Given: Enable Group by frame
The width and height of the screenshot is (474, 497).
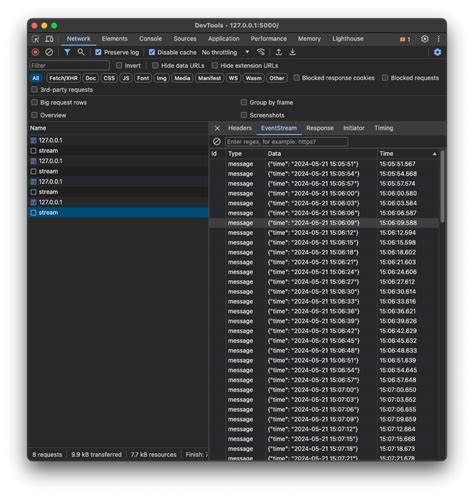Looking at the screenshot, I should [x=244, y=102].
